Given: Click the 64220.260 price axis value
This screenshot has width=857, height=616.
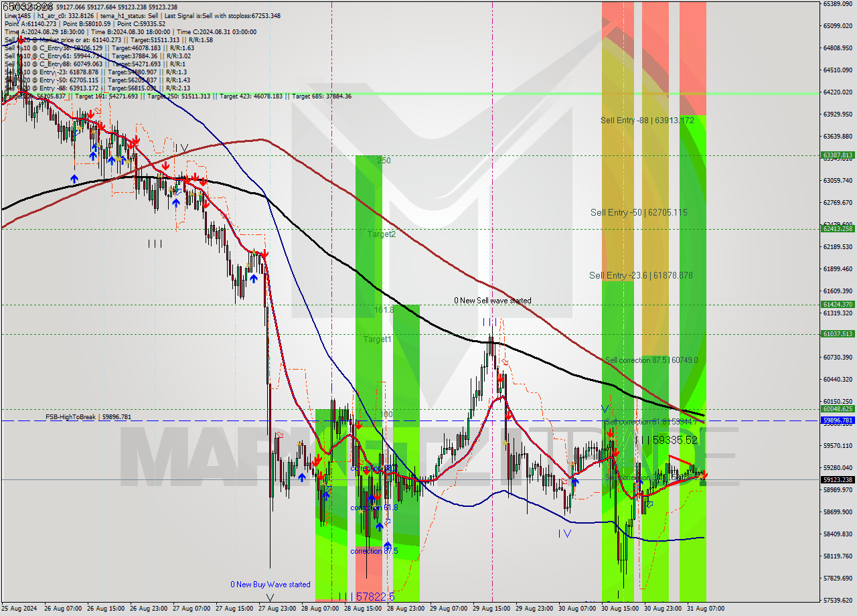Looking at the screenshot, I should pyautogui.click(x=837, y=92).
